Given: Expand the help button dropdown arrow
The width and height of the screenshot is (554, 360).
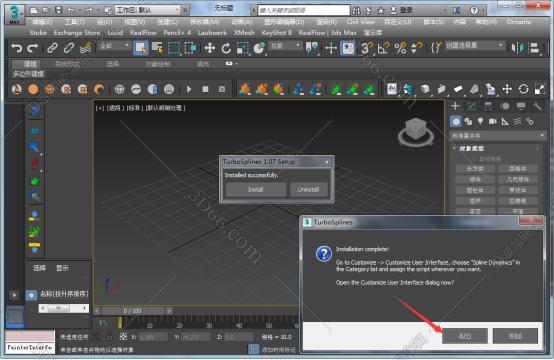Looking at the screenshot, I should tap(483, 11).
